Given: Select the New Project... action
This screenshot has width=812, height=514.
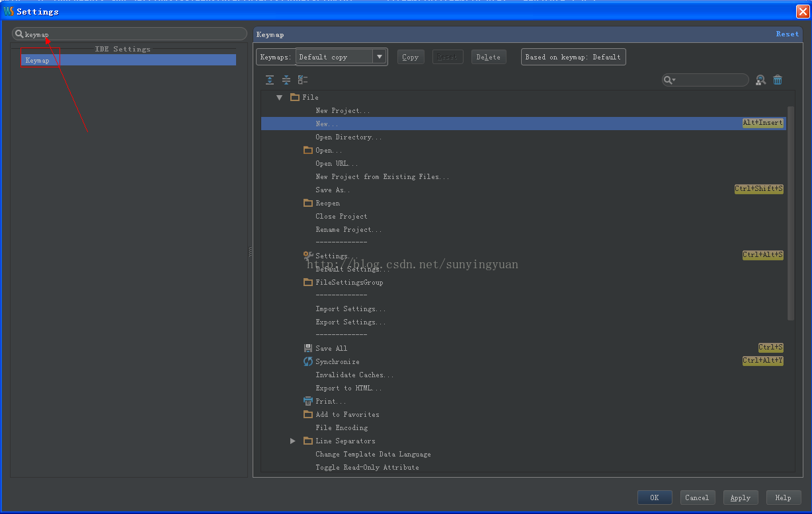Looking at the screenshot, I should point(343,110).
